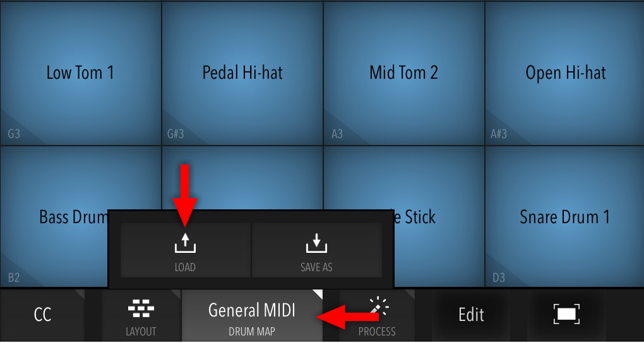The width and height of the screenshot is (644, 343).
Task: Click the Process magic wand icon
Action: [x=379, y=308]
